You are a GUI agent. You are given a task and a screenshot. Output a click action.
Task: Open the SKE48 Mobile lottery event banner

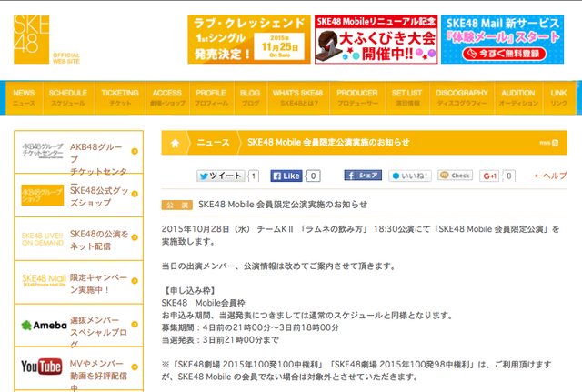coord(376,39)
